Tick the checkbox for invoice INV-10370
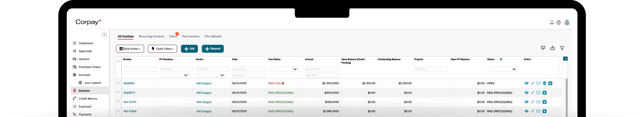This screenshot has height=117, width=644. click(118, 102)
